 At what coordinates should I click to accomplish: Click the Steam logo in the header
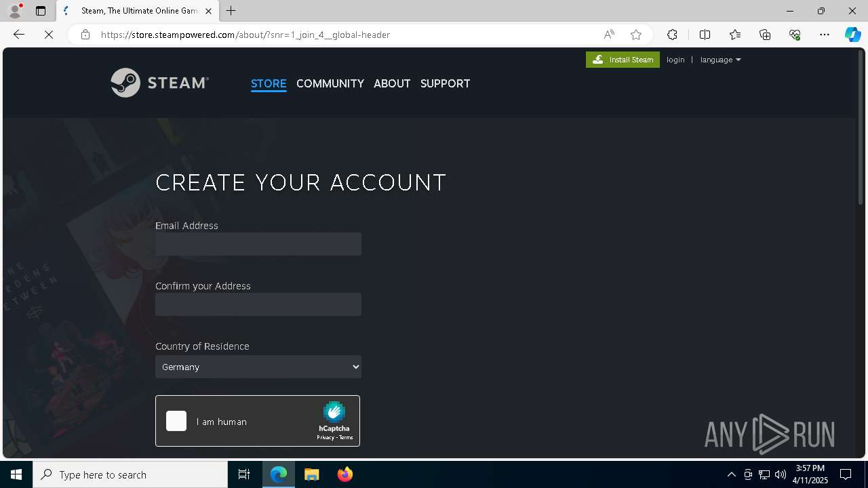coord(160,83)
